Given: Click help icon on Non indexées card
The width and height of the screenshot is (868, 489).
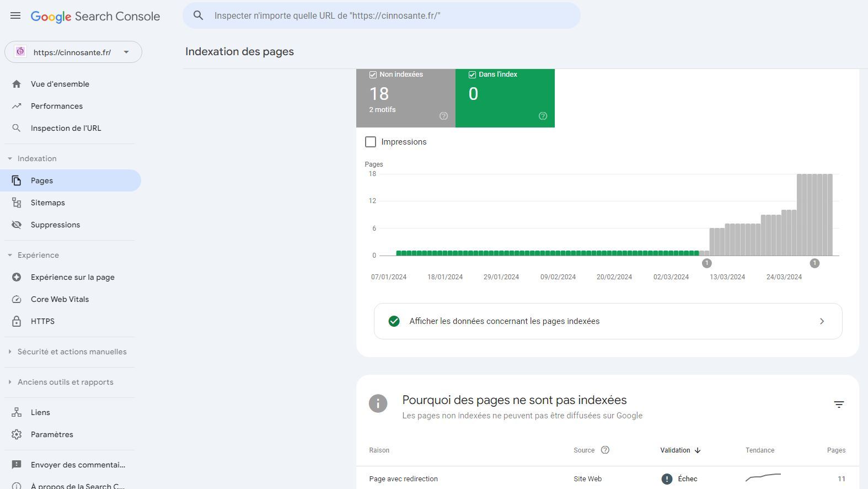Looking at the screenshot, I should [x=443, y=116].
